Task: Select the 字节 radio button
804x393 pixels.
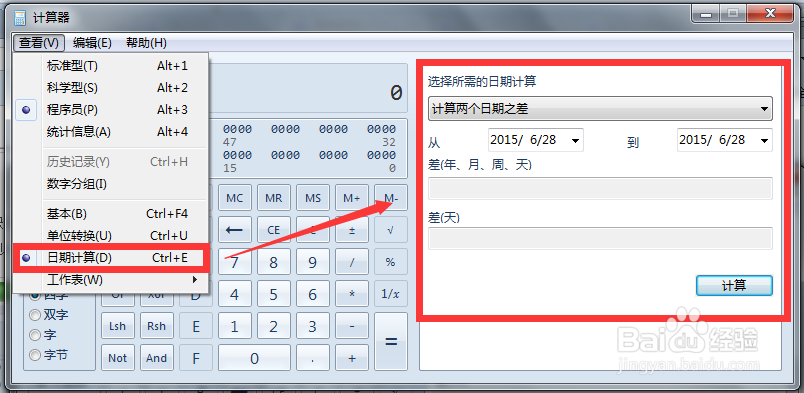Action: coord(35,355)
